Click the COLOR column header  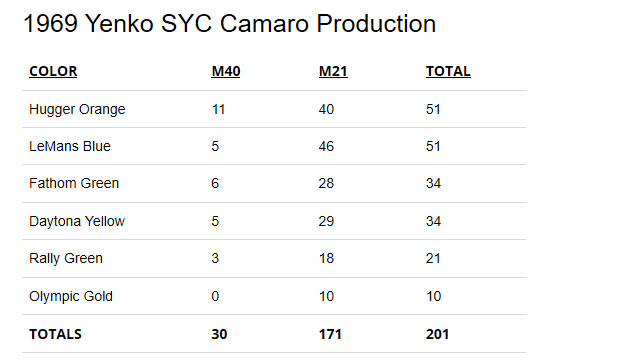53,71
